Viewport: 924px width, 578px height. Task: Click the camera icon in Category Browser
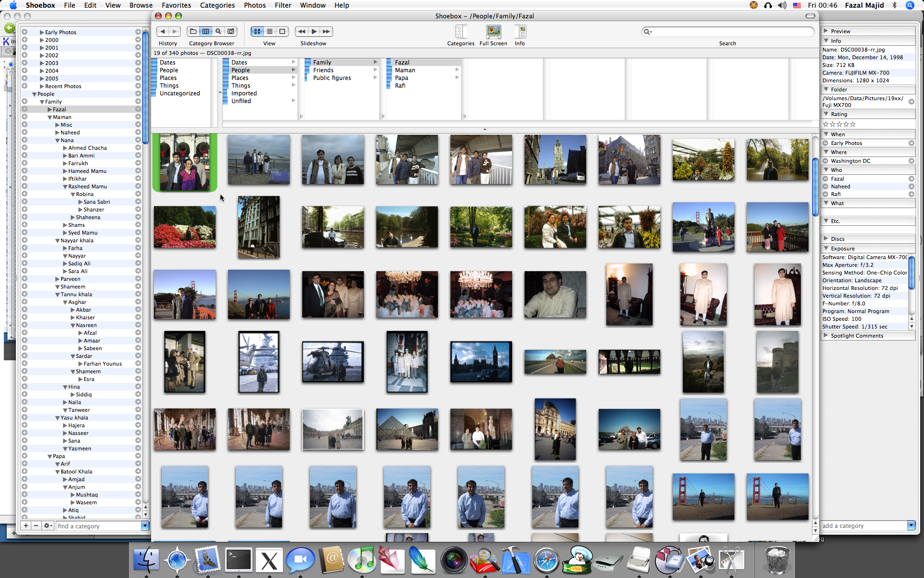[x=231, y=31]
